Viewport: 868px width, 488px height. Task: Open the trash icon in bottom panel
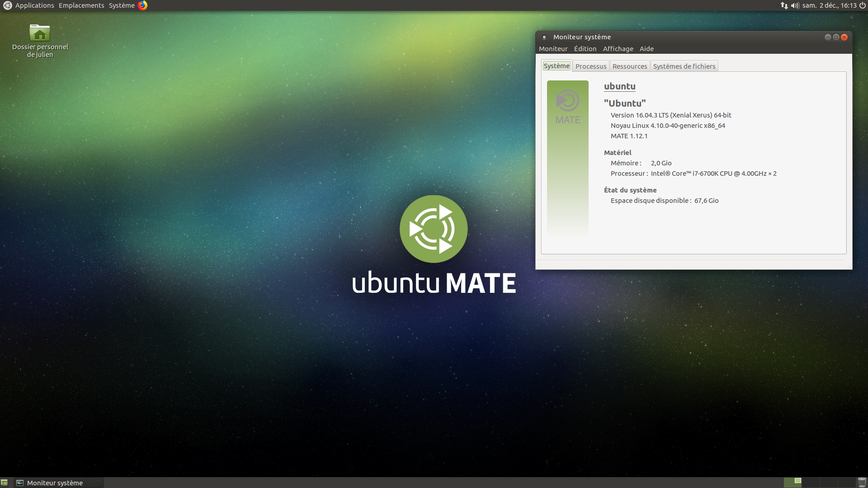862,483
